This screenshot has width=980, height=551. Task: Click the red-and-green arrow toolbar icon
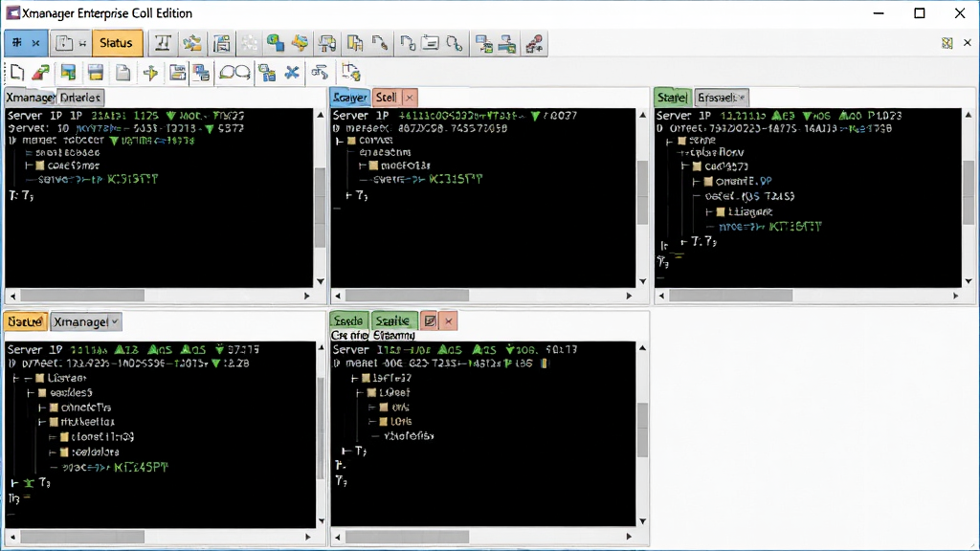[x=41, y=73]
